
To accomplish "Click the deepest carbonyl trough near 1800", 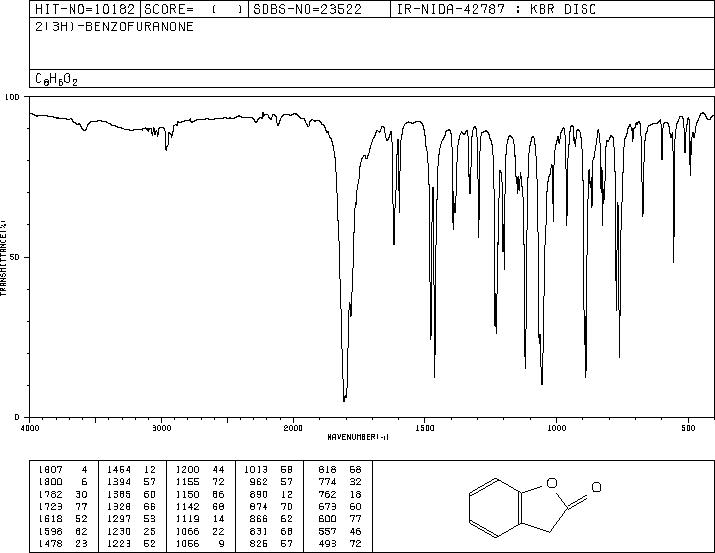I will point(344,399).
